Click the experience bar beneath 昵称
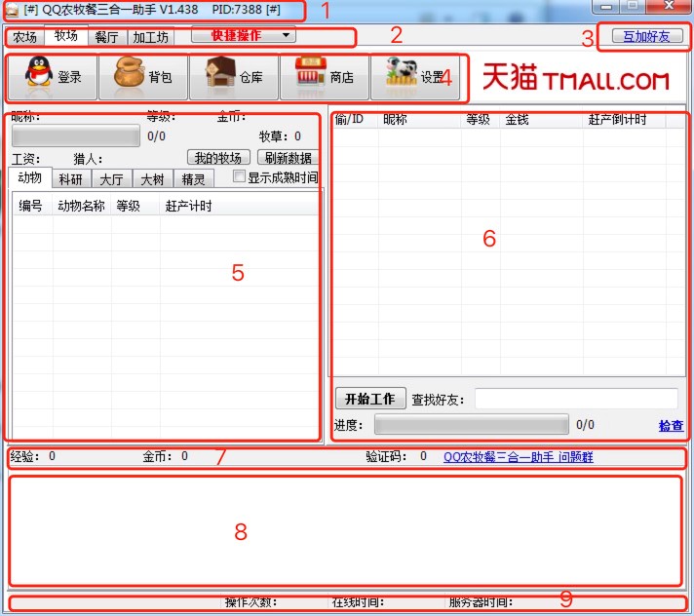The image size is (694, 616). (x=76, y=135)
